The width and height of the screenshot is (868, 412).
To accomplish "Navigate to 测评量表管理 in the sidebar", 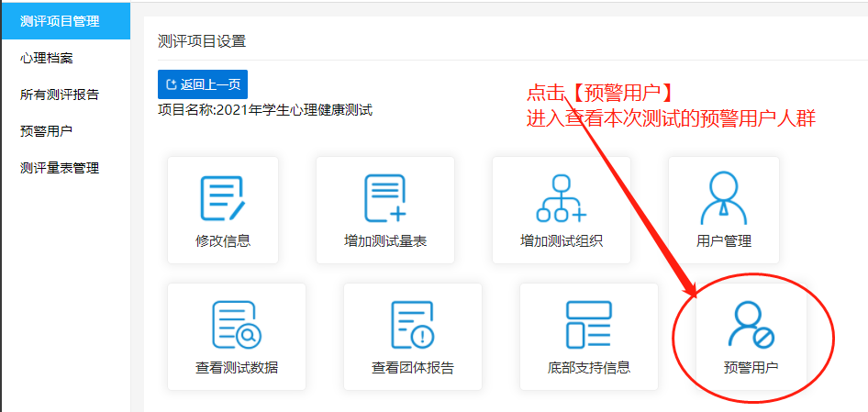I will [x=60, y=168].
